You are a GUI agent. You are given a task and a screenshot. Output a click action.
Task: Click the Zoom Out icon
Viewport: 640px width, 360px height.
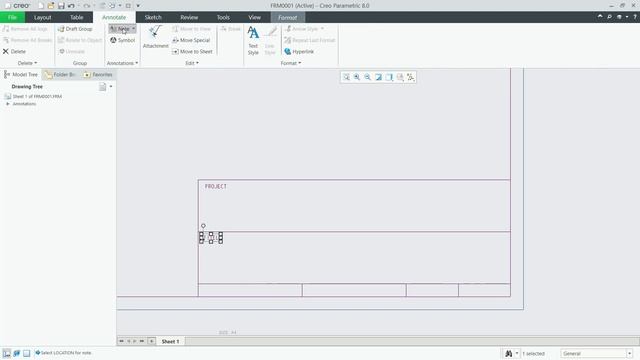coord(368,77)
